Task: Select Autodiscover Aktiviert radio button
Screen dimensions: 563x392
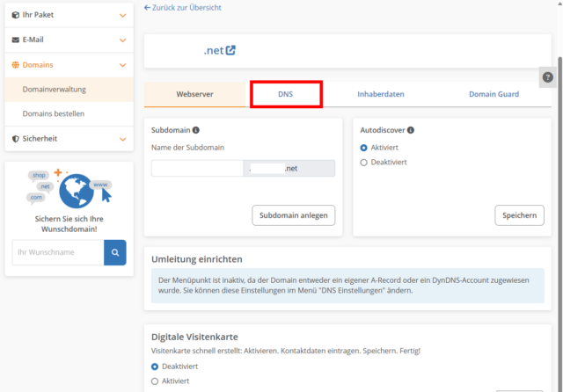Action: pos(364,148)
